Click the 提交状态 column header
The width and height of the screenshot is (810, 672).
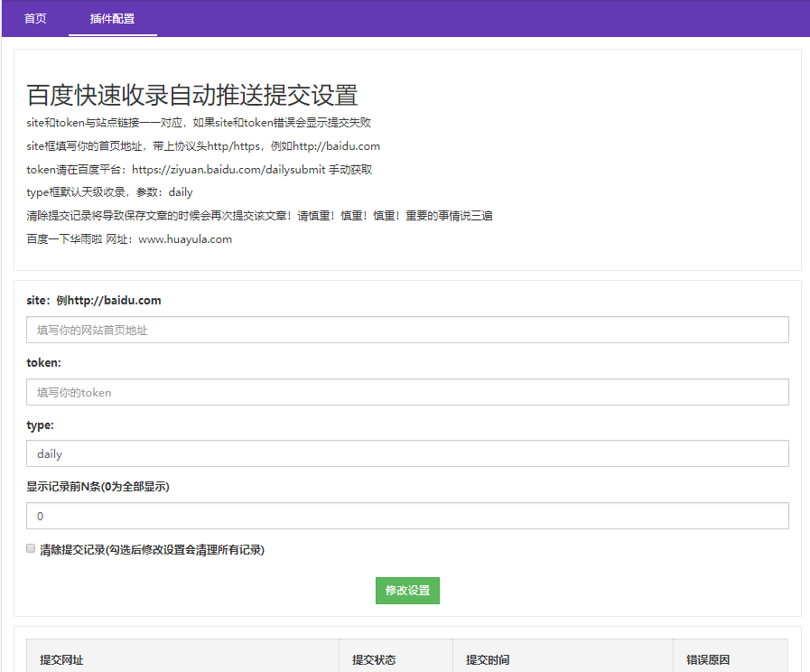(x=375, y=660)
